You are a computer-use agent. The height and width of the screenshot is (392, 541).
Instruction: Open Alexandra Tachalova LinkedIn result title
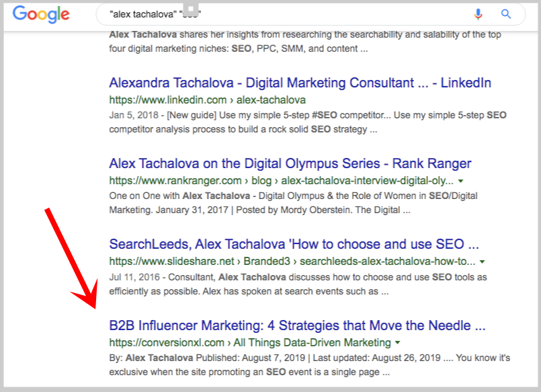click(300, 83)
